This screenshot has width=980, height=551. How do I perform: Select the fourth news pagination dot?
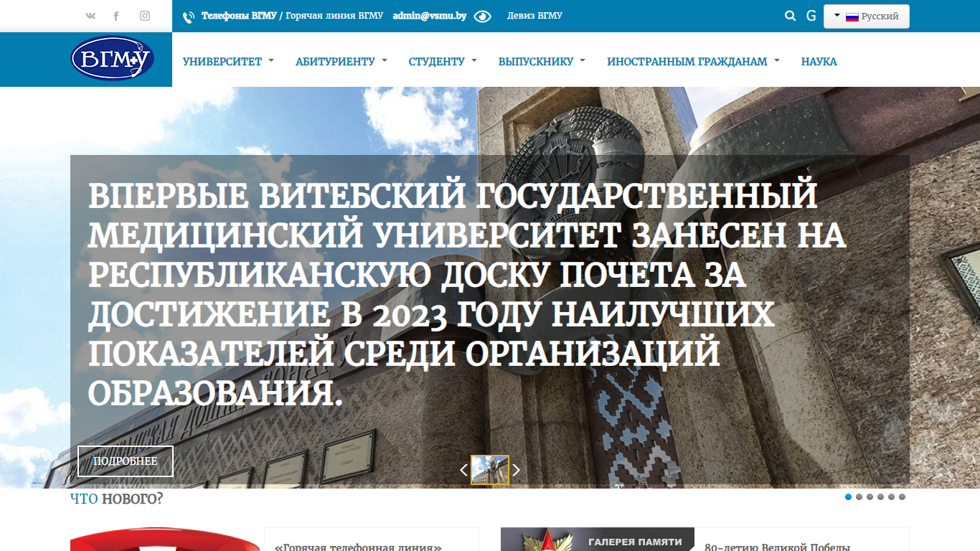[880, 496]
